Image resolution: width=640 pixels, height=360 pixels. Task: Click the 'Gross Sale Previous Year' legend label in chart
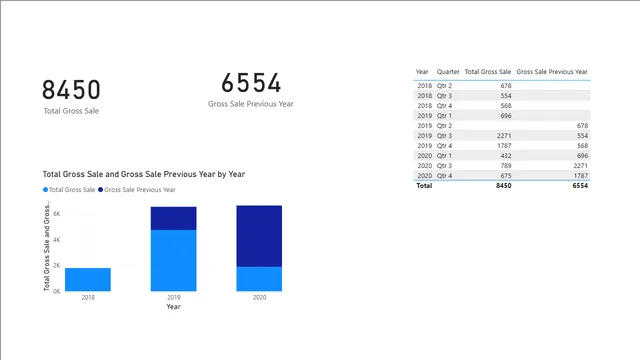click(x=140, y=190)
